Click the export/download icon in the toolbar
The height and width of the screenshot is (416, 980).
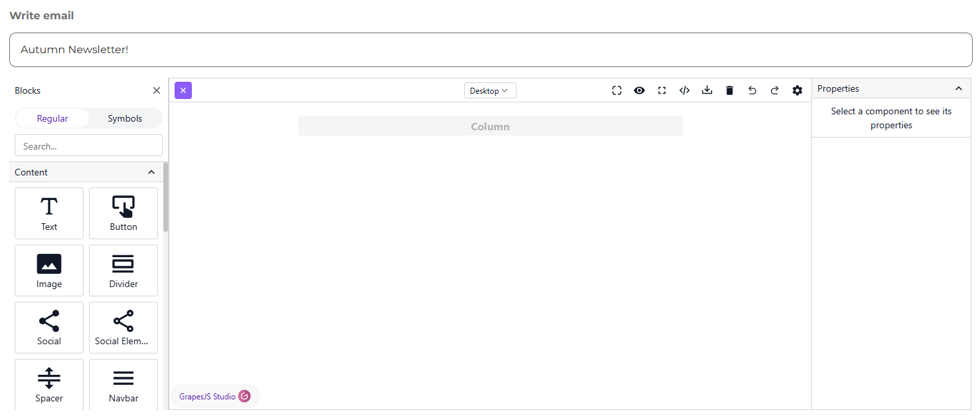click(x=707, y=90)
